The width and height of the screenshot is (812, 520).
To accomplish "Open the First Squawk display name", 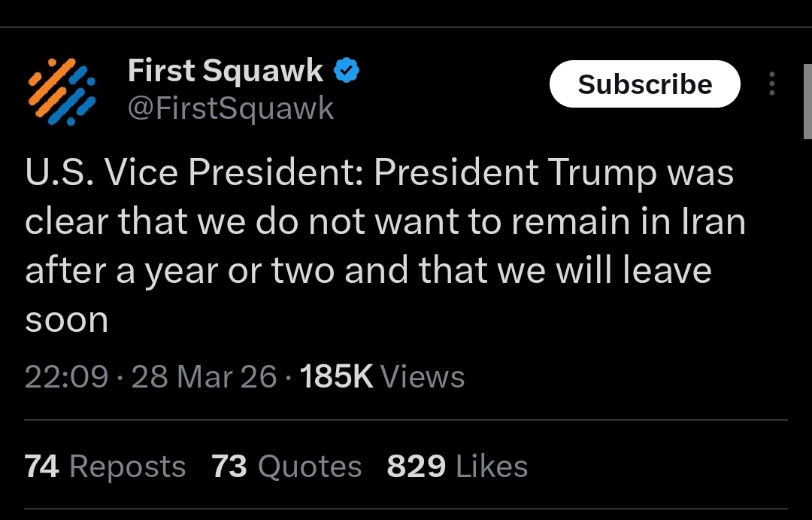I will point(226,71).
